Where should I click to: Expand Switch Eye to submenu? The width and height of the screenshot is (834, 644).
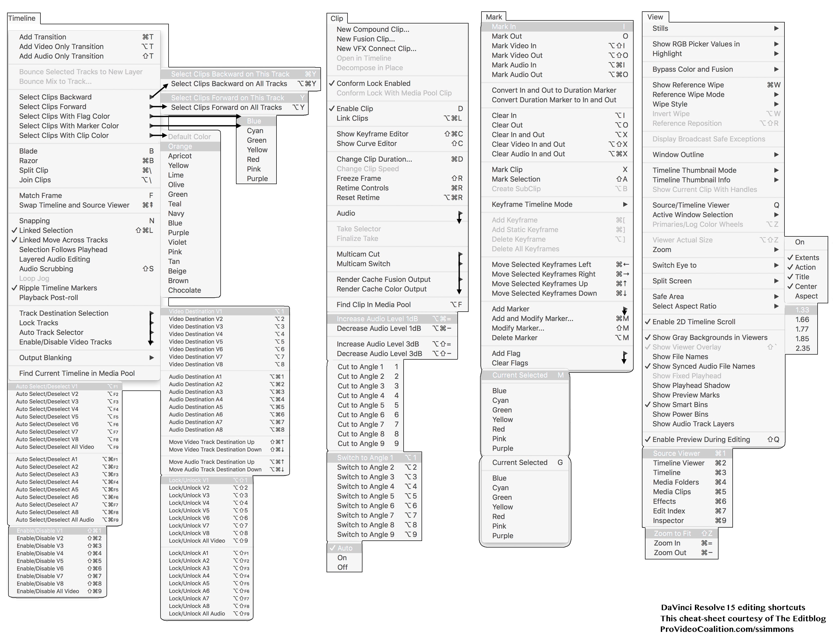point(713,265)
